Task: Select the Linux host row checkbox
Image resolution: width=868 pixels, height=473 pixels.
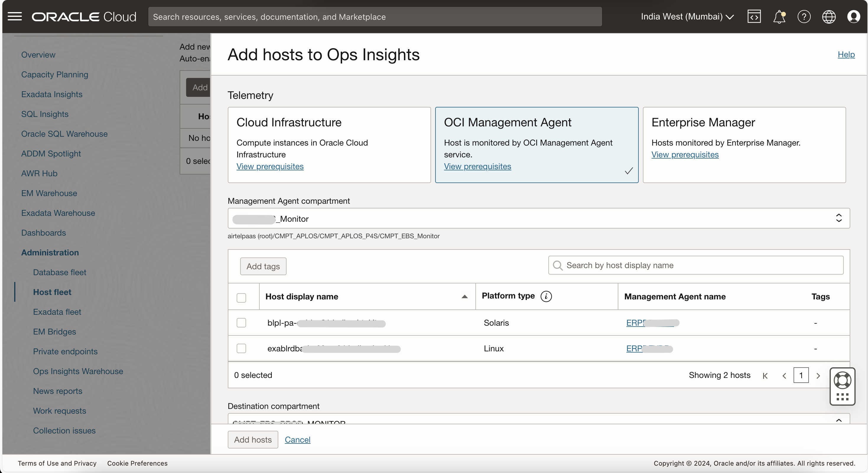Action: pyautogui.click(x=241, y=348)
